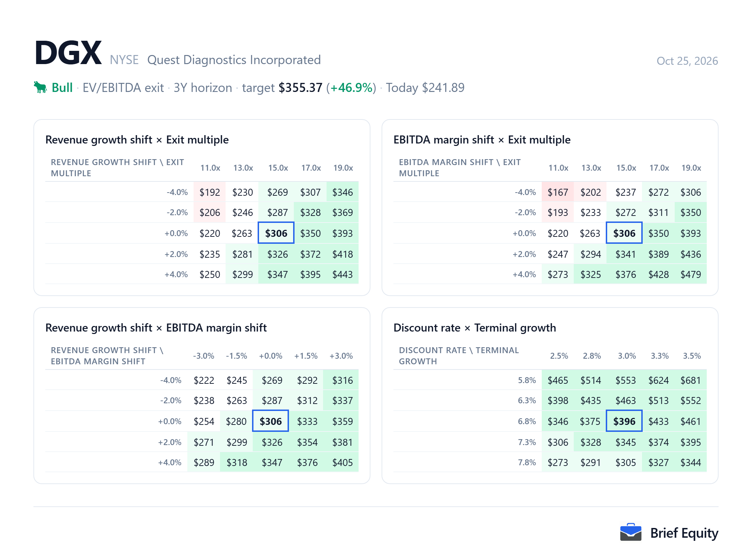Click the Brief Equity briefcase logo
The width and height of the screenshot is (752, 560).
630,532
